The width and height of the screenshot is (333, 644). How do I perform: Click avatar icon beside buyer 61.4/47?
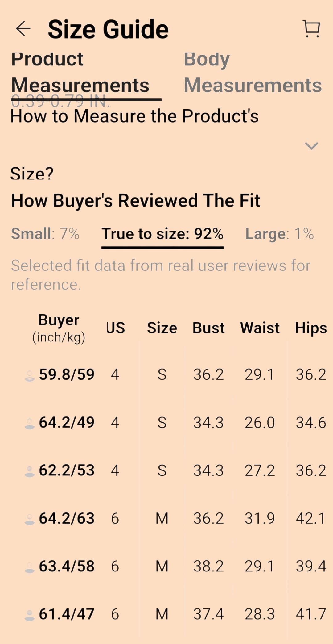click(x=30, y=615)
